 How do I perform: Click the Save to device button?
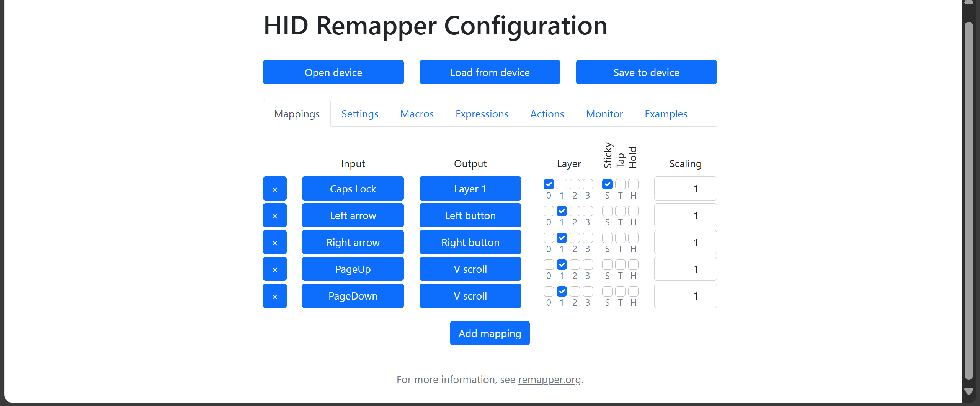point(646,72)
